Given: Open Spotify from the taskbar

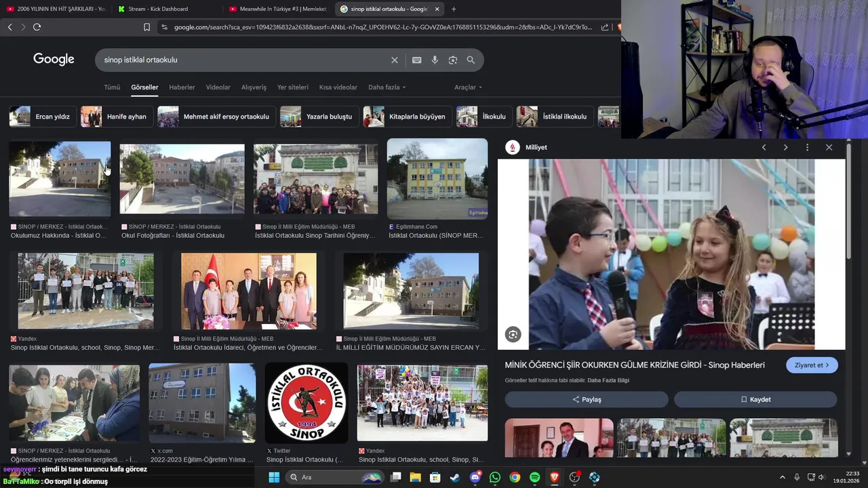Looking at the screenshot, I should point(534,477).
